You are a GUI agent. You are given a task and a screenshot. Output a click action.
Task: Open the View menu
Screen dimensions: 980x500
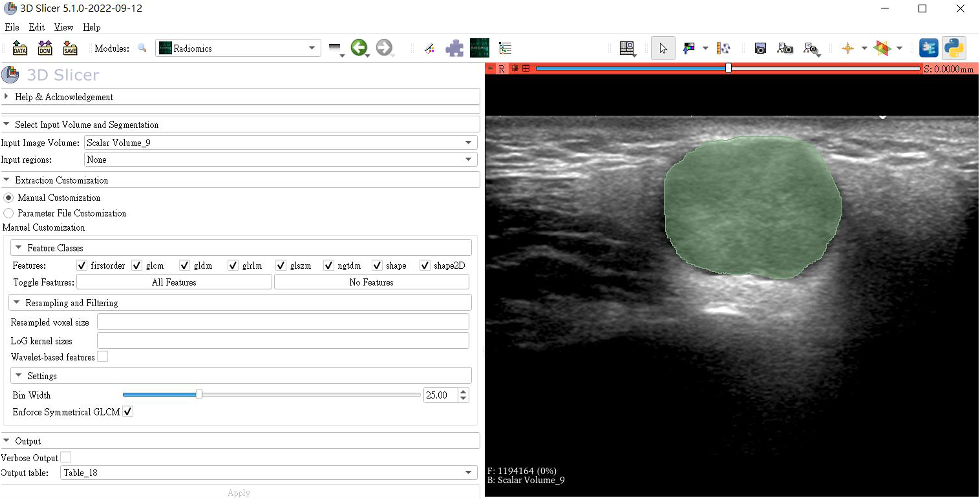(x=64, y=27)
